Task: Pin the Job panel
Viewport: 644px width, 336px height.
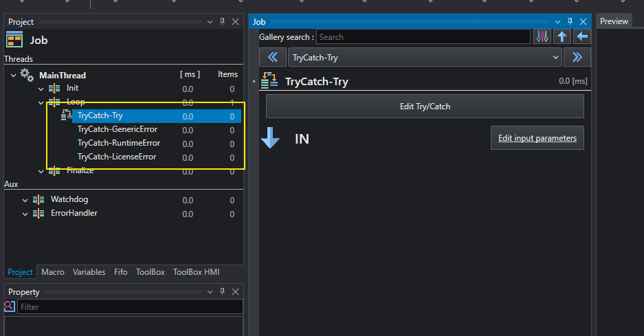Action: [570, 21]
